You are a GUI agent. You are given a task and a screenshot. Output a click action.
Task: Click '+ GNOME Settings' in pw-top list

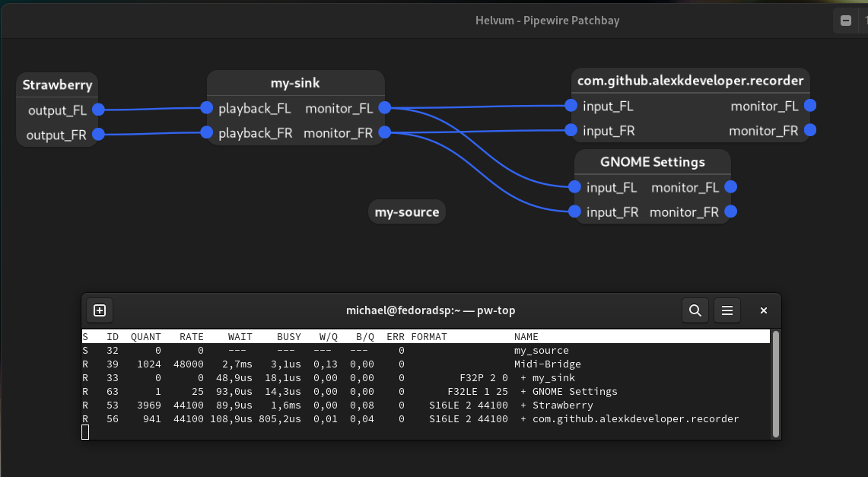pyautogui.click(x=568, y=391)
